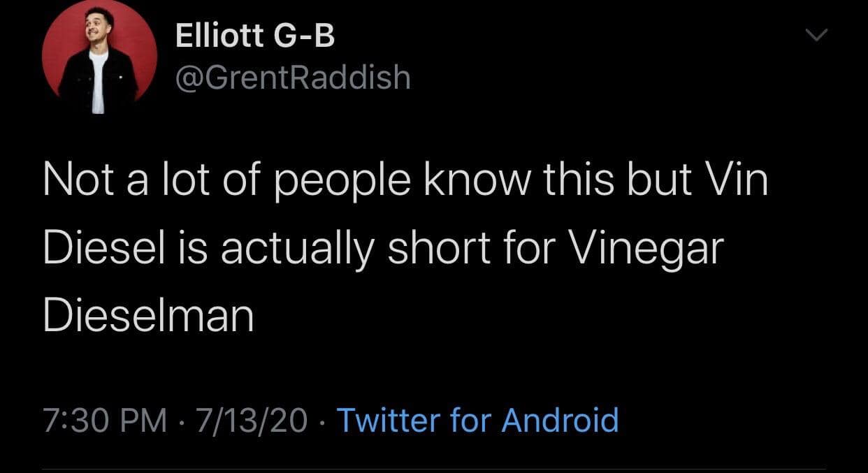Viewport: 868px width, 473px height.
Task: Click the word Dieselman in the tweet
Action: coord(148,316)
